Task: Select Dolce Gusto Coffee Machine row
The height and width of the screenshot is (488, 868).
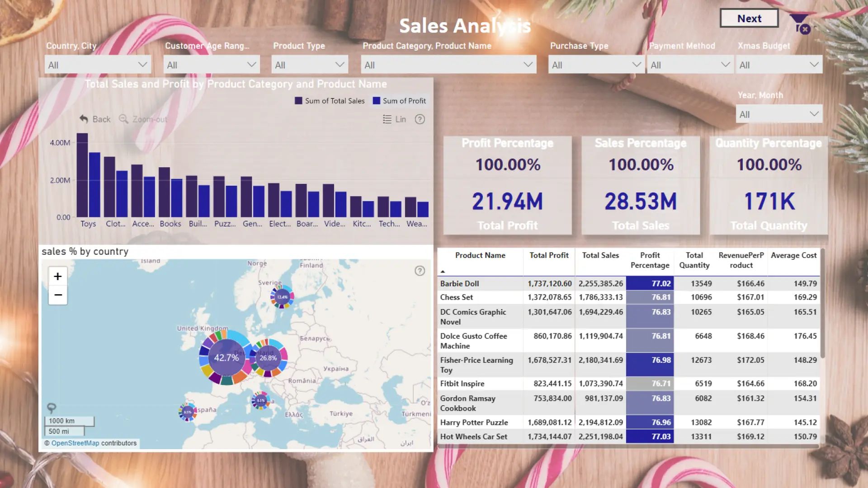Action: coord(628,341)
